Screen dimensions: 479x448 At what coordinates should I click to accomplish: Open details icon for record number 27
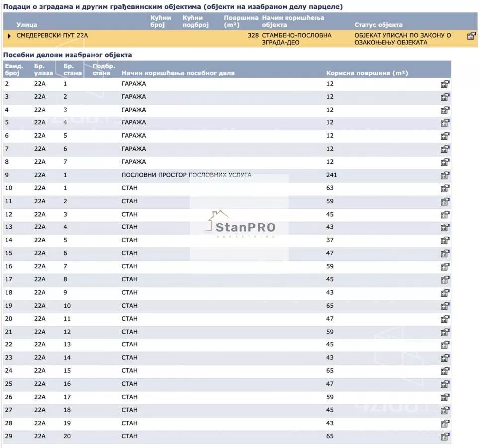445,410
